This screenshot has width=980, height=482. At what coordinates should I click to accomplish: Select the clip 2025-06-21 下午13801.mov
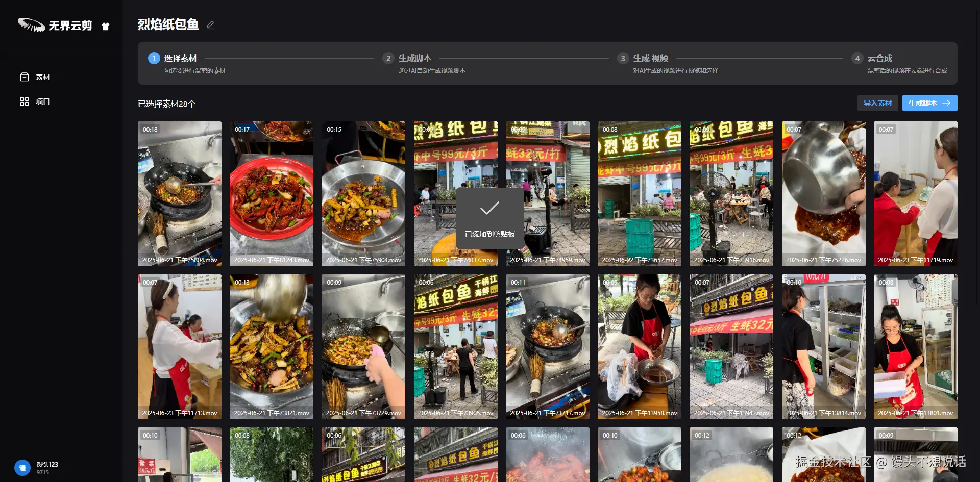[916, 347]
